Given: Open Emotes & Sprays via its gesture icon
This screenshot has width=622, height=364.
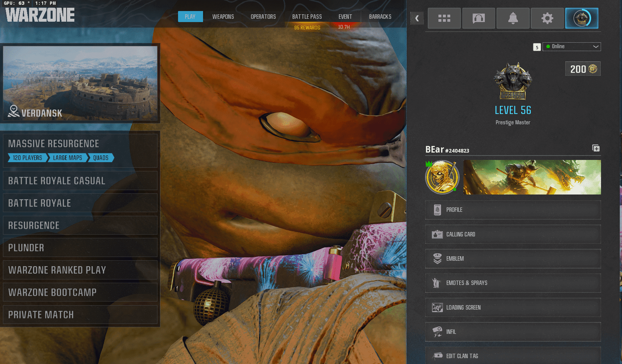Looking at the screenshot, I should click(437, 283).
